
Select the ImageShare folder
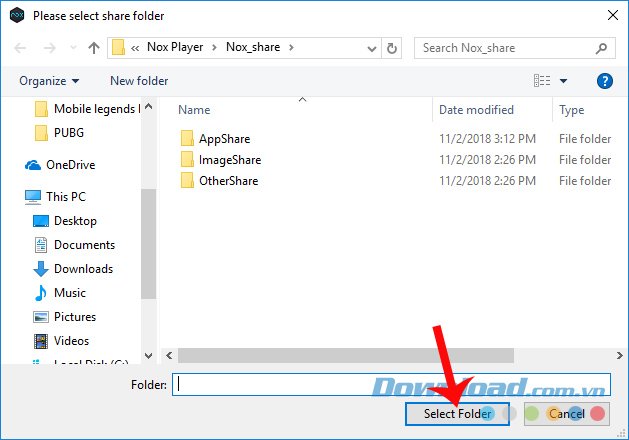[x=230, y=160]
